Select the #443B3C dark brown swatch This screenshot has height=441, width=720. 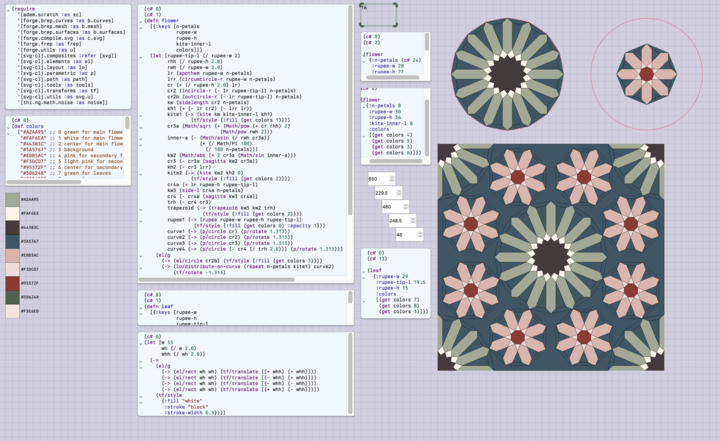[x=12, y=227]
